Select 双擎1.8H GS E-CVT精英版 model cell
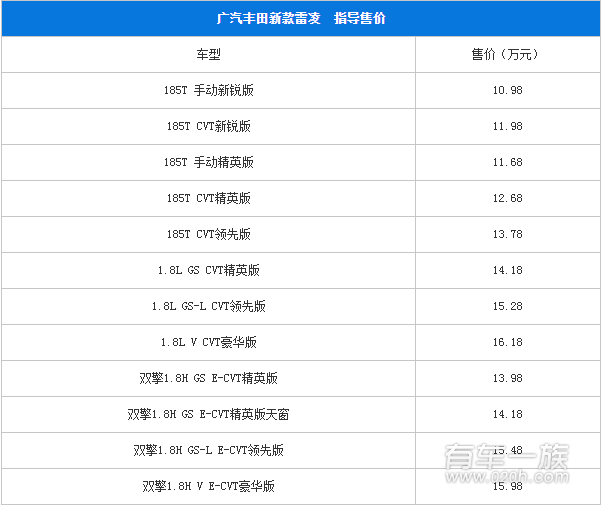The width and height of the screenshot is (601, 506). 209,378
